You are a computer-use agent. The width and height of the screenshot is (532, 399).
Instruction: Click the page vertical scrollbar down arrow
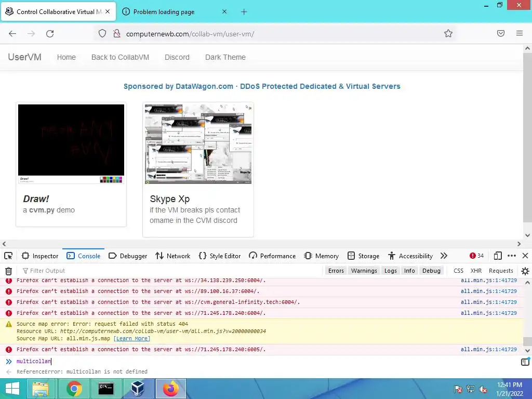click(x=527, y=235)
